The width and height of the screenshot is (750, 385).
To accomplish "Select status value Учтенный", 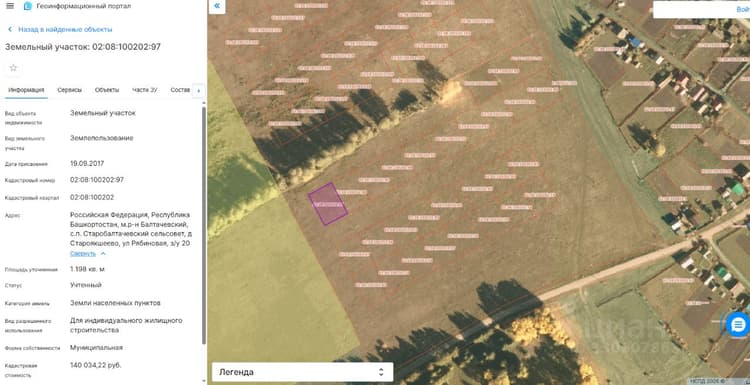I will pos(86,285).
